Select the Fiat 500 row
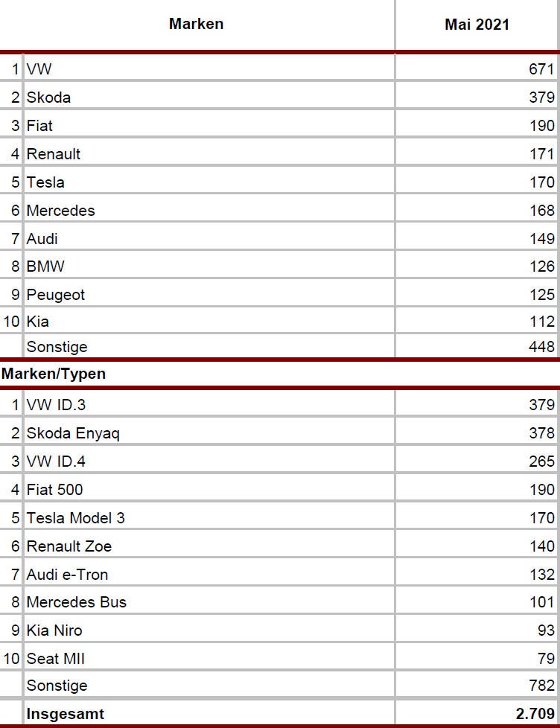 [280, 489]
